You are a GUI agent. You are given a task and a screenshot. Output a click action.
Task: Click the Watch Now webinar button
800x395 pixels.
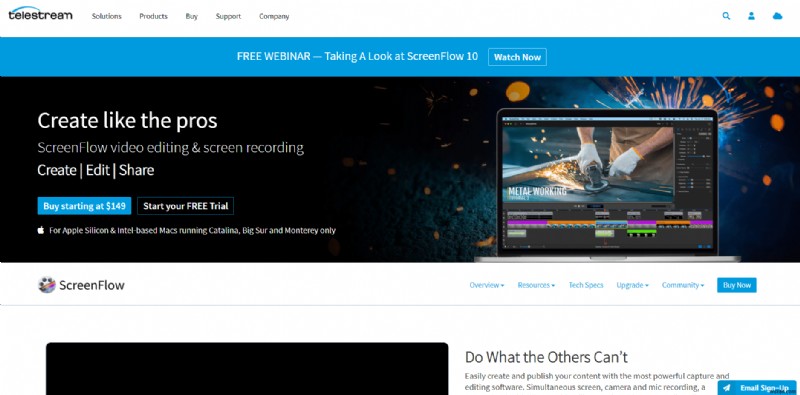coord(517,57)
